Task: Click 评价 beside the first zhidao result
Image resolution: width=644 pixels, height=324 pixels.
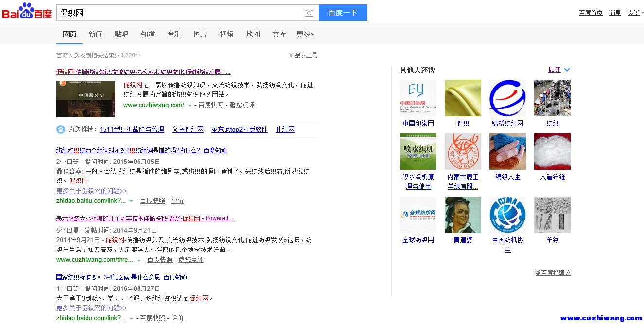Action: pyautogui.click(x=177, y=201)
